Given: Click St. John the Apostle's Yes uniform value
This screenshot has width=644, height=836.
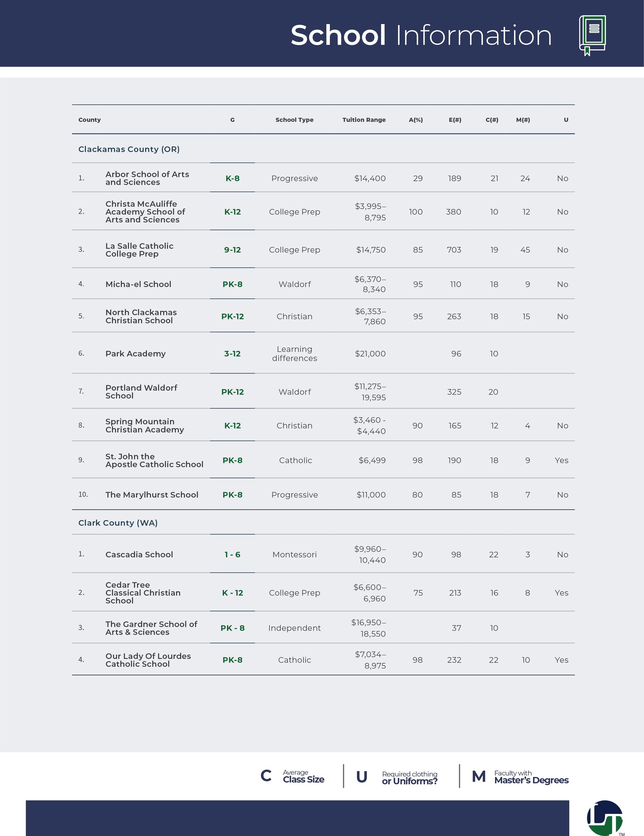Looking at the screenshot, I should pos(561,460).
